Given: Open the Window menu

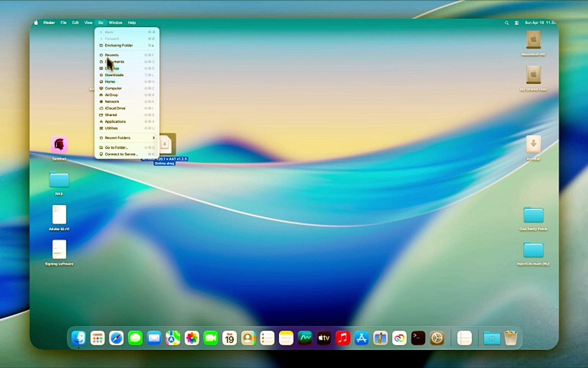Looking at the screenshot, I should coord(115,23).
